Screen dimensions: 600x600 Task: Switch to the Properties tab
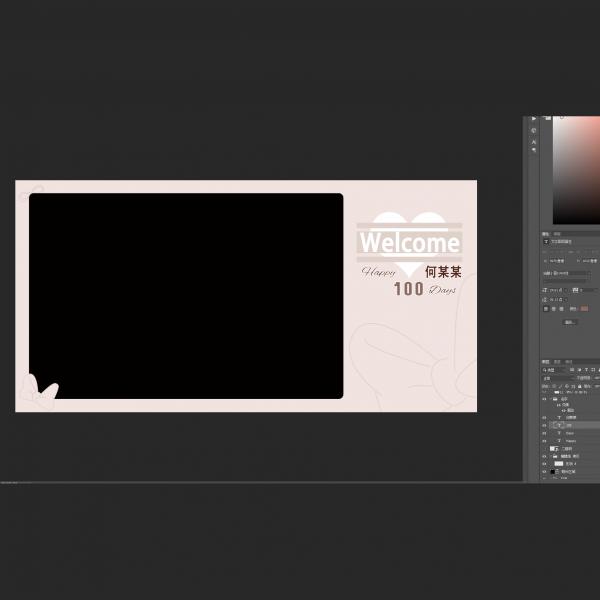pyautogui.click(x=546, y=234)
